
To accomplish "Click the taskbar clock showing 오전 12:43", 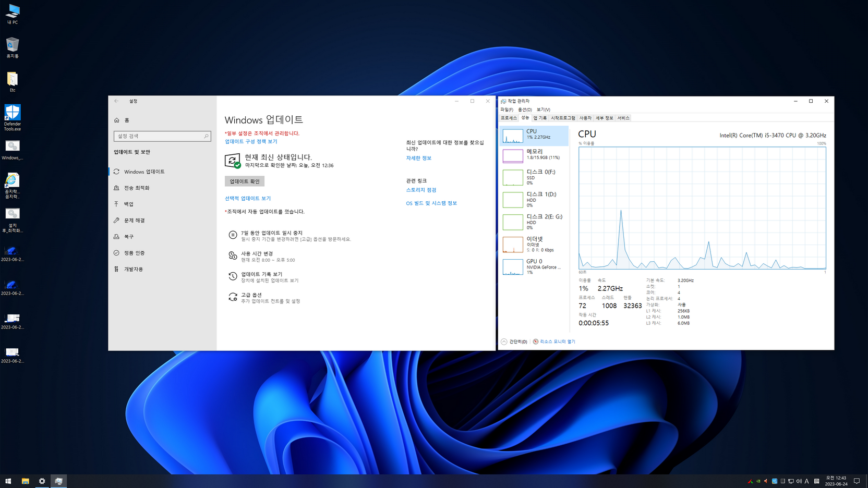I will click(x=836, y=481).
